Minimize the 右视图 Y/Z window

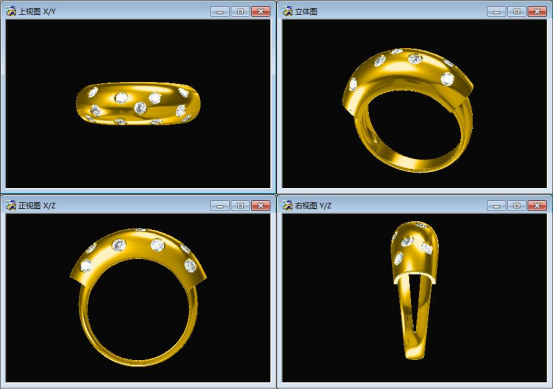[x=496, y=205]
